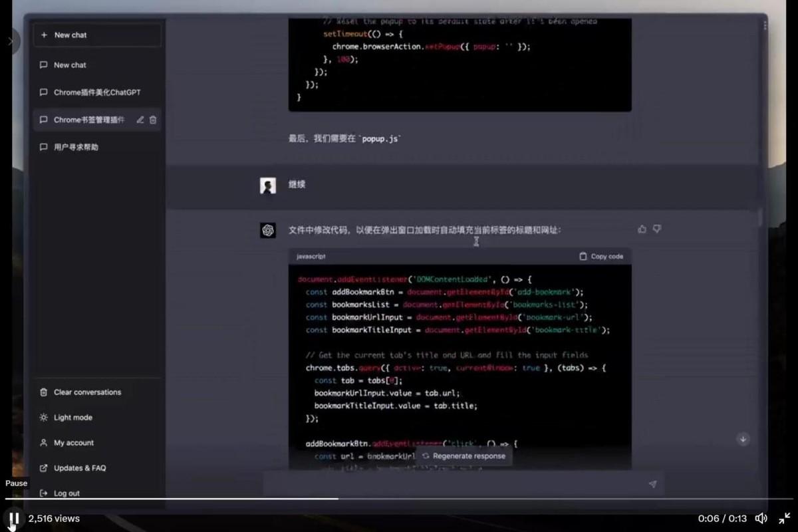Jump to bottom with the down arrow button

(743, 439)
